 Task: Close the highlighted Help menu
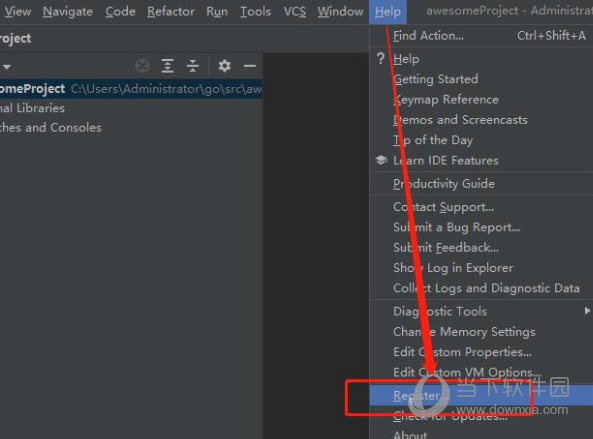(x=388, y=12)
